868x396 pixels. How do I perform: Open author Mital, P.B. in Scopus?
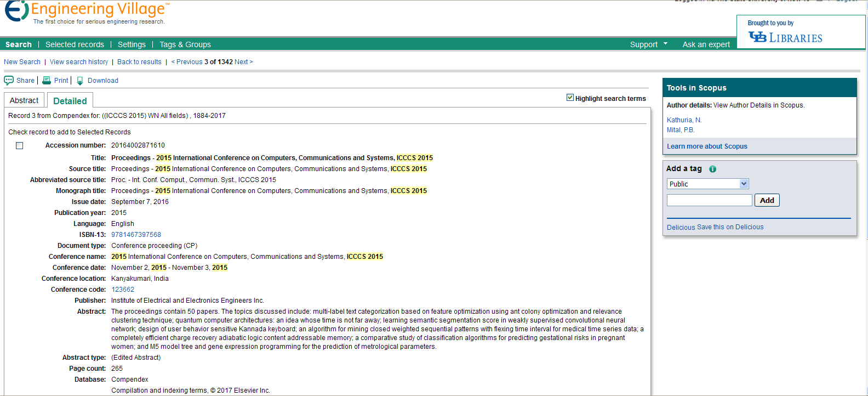coord(681,130)
